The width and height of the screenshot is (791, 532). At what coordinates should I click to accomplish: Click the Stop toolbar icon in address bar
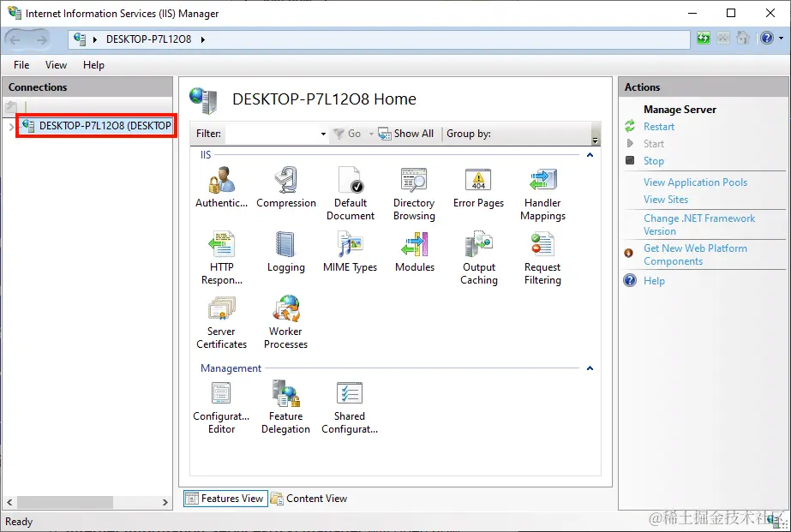(723, 39)
